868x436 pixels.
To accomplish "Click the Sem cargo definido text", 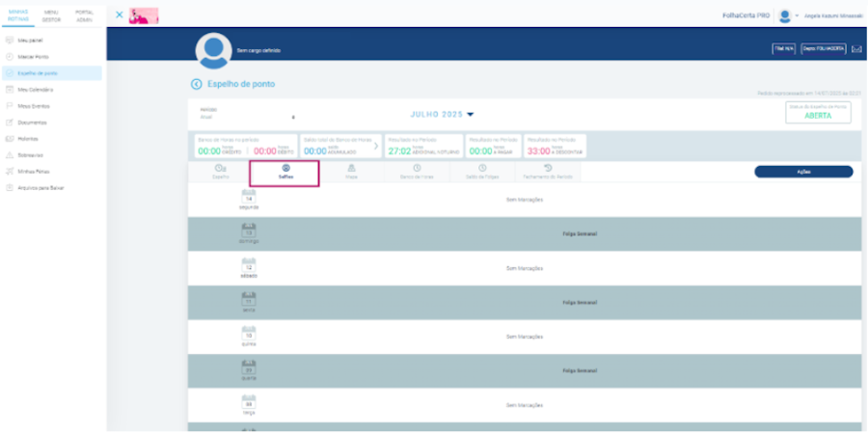I will (x=258, y=50).
